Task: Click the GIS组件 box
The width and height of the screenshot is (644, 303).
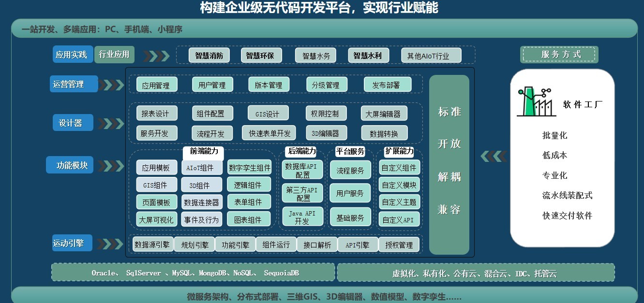Action: [x=156, y=185]
